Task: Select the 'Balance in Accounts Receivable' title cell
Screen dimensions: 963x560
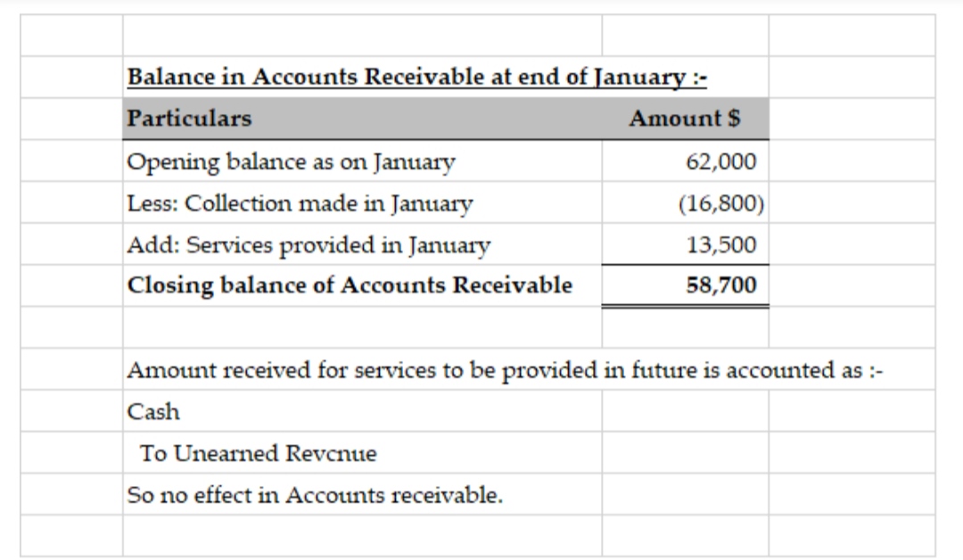Action: pos(417,78)
